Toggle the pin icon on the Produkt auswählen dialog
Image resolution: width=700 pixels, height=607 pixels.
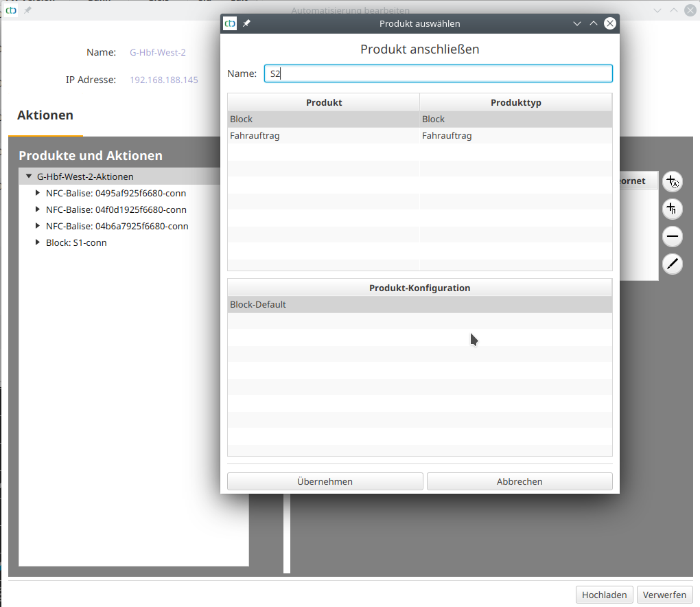click(246, 23)
